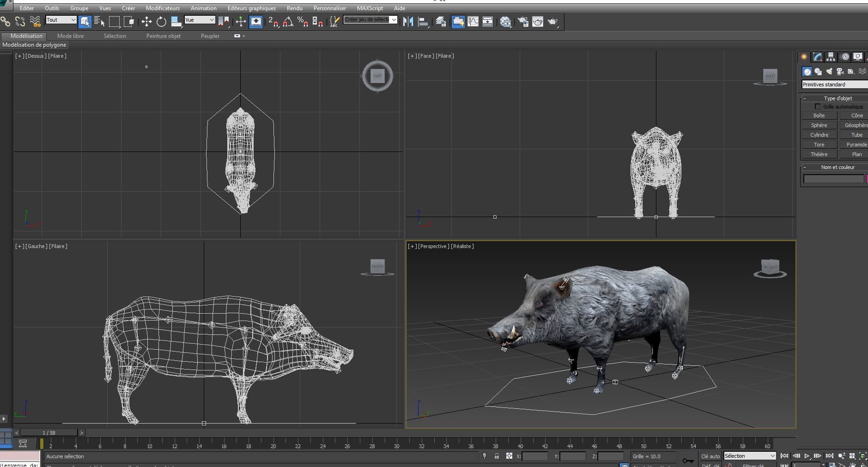Open Render Setup icon

pyautogui.click(x=523, y=21)
